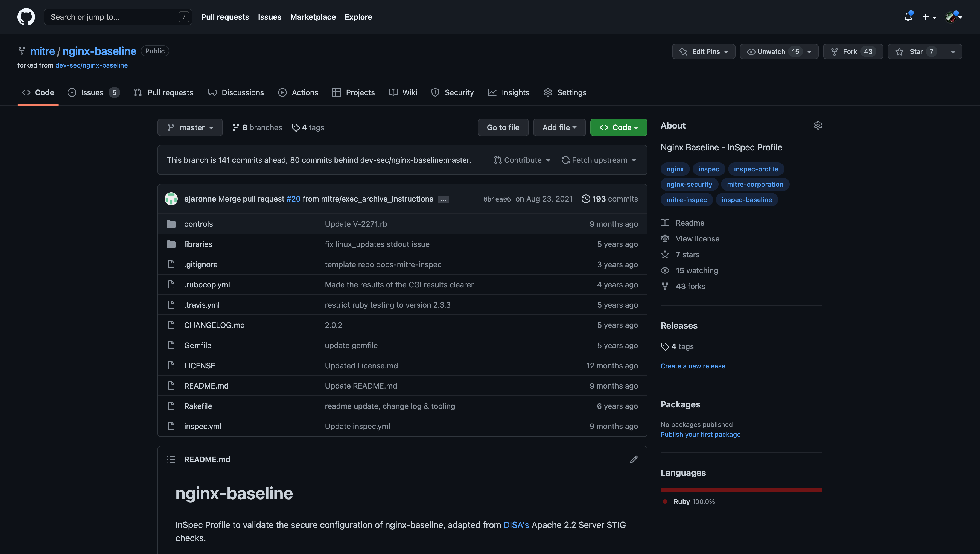Focus the Search or jump to field
980x554 pixels.
(118, 17)
